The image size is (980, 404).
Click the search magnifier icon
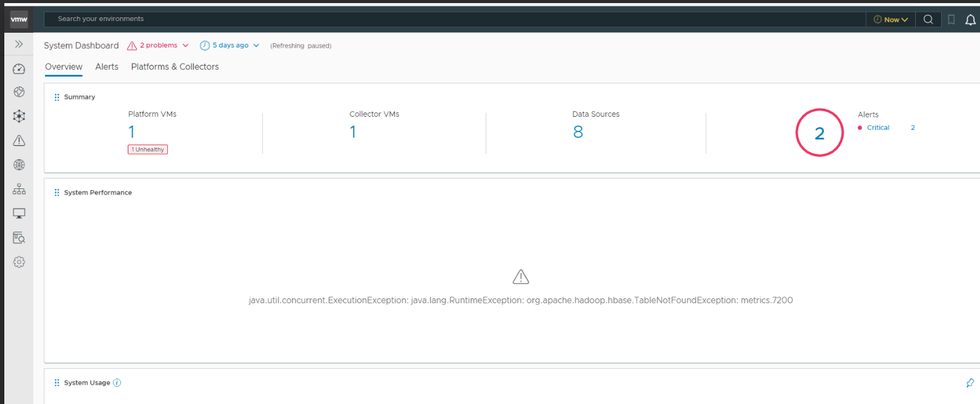click(928, 20)
